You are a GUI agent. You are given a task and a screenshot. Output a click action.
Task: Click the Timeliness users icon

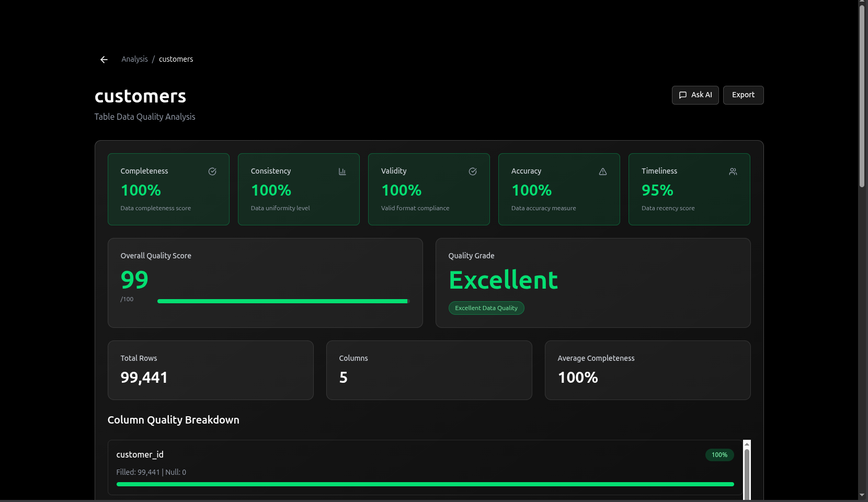(x=733, y=172)
